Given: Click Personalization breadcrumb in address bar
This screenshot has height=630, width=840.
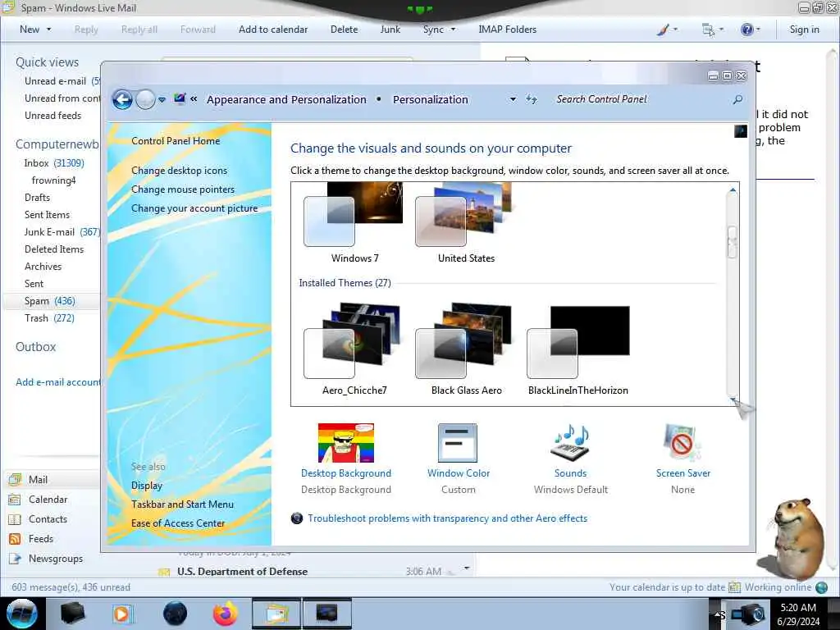Looking at the screenshot, I should (x=430, y=99).
